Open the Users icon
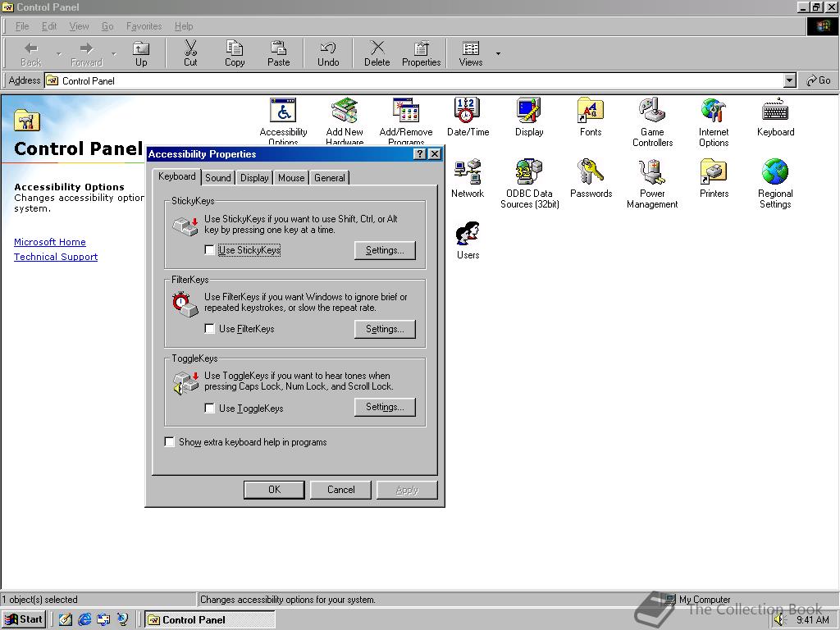 coord(468,234)
